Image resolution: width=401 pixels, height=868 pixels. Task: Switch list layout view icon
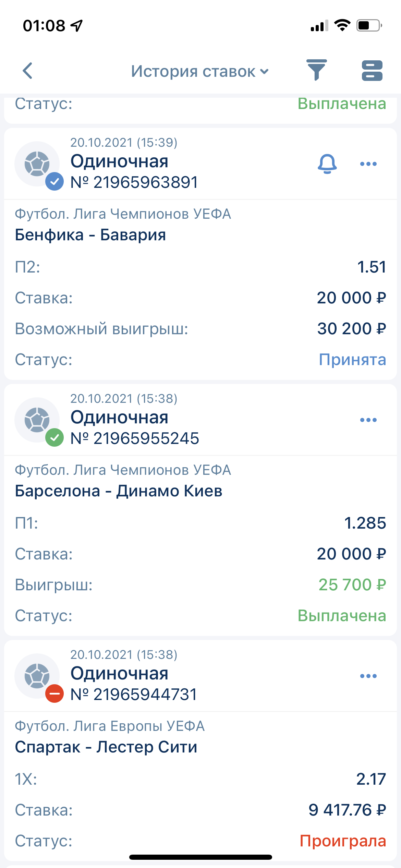(372, 71)
